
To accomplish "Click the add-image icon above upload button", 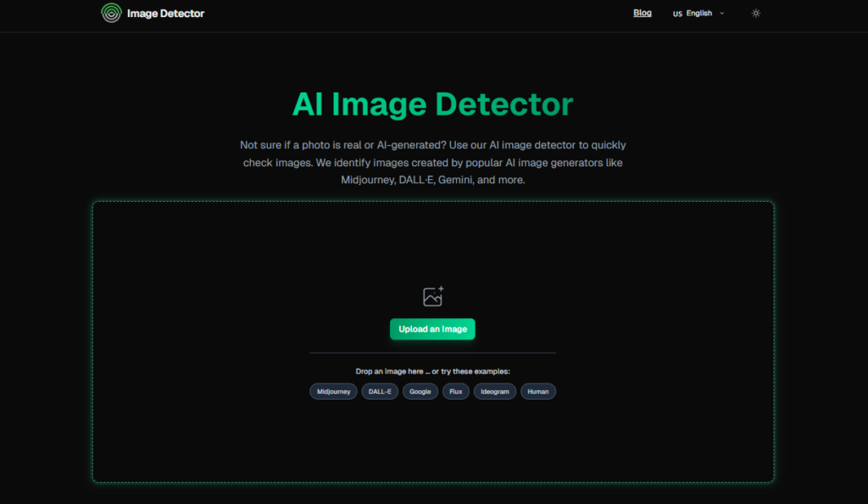I will point(433,296).
